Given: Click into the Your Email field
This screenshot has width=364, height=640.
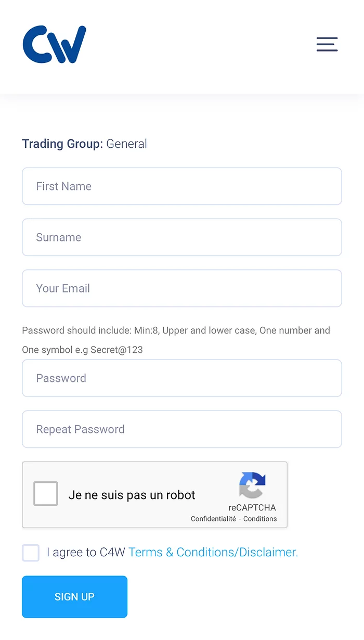Looking at the screenshot, I should (182, 288).
